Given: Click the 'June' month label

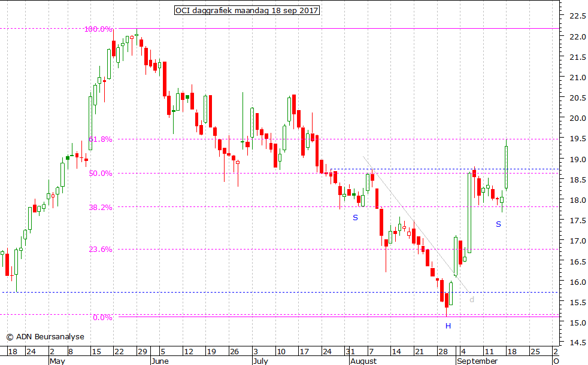Looking at the screenshot, I should click(160, 361).
